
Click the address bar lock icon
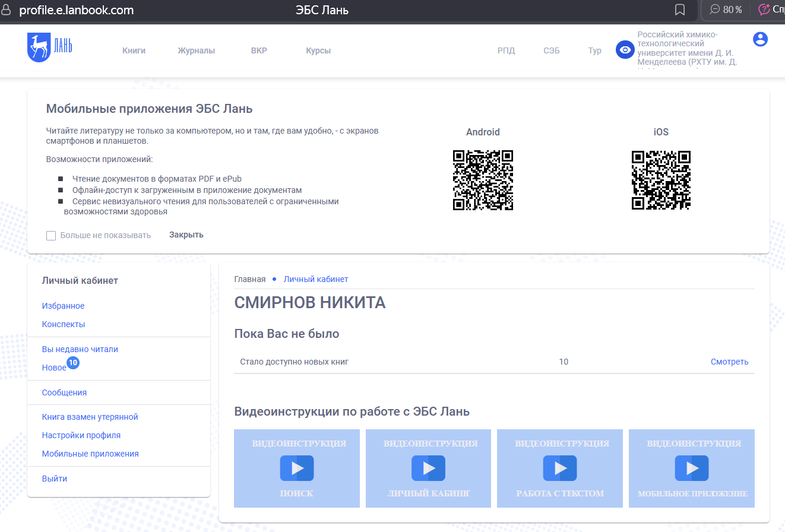click(7, 10)
